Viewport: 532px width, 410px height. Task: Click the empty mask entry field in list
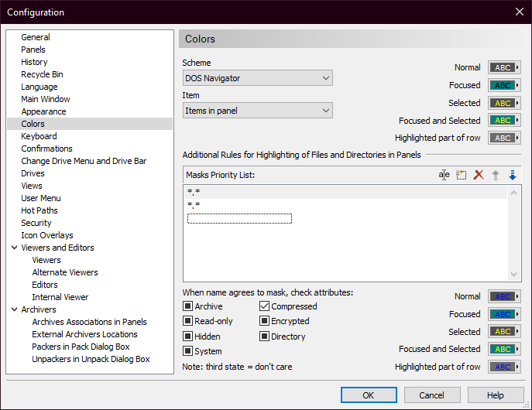239,219
